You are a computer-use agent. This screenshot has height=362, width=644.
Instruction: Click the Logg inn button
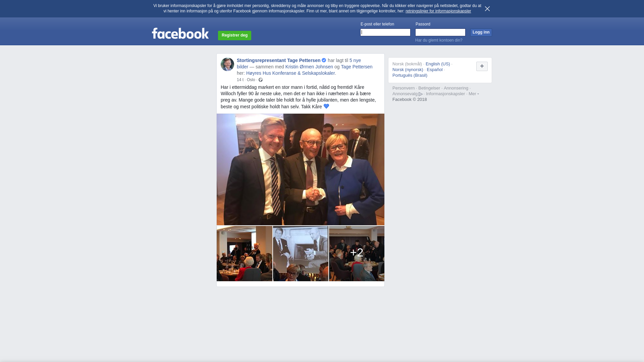tap(481, 32)
